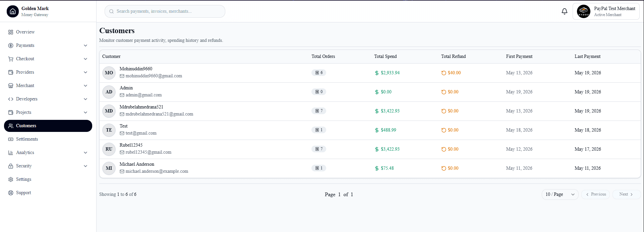
Task: Open notifications bell icon
Action: [x=565, y=11]
